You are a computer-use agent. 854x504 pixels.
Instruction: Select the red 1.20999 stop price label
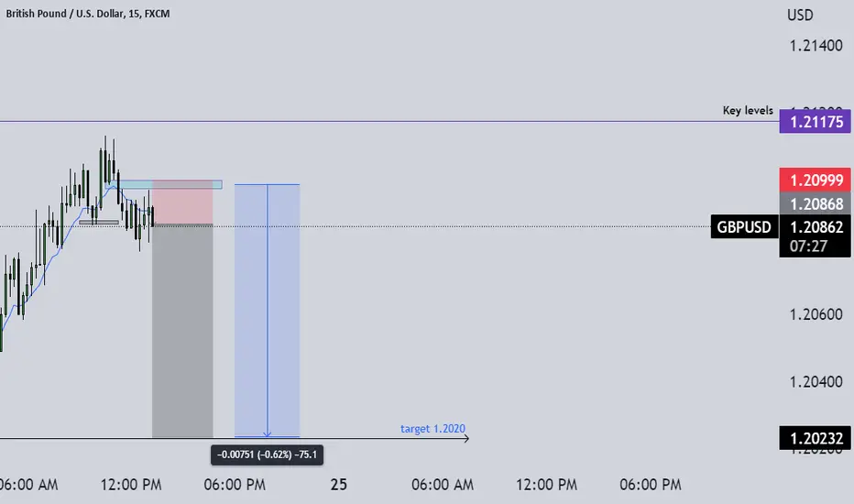(x=815, y=180)
